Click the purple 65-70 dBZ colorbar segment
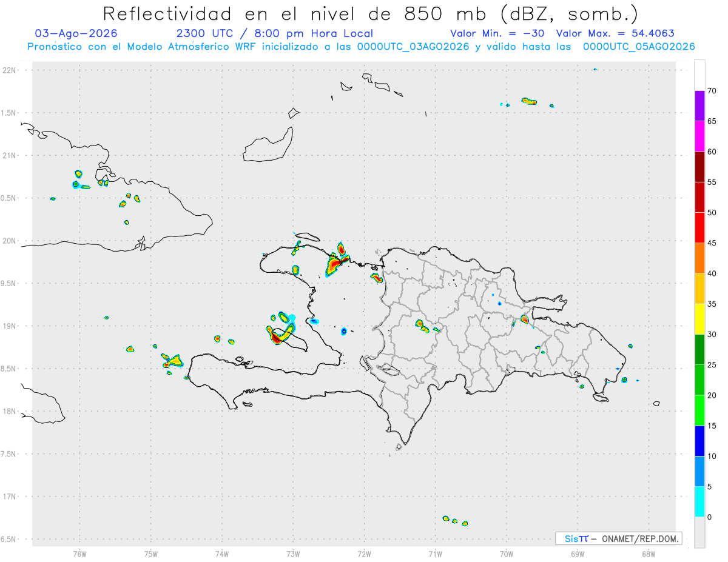This screenshot has height=562, width=728. tap(699, 106)
